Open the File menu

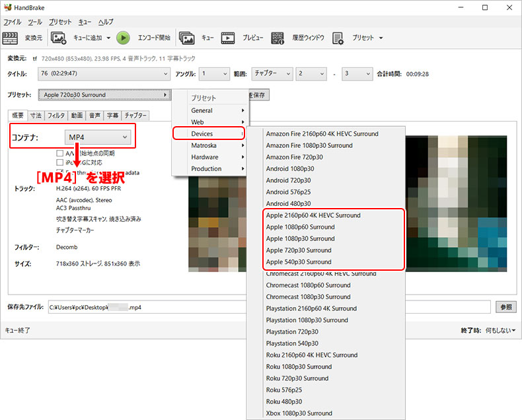point(13,22)
